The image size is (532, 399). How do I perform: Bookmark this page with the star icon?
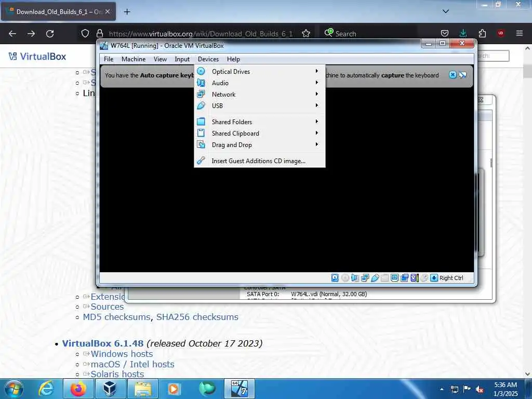point(306,33)
